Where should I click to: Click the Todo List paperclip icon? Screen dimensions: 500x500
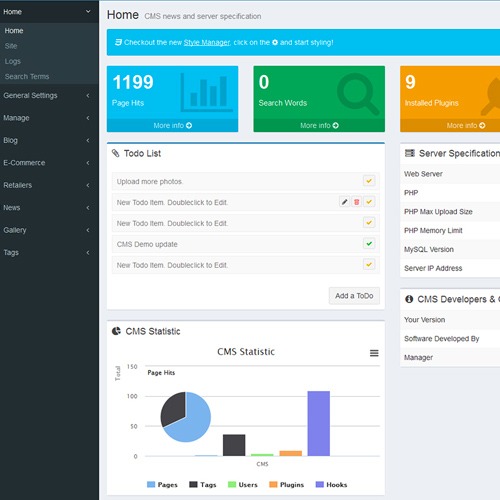pos(116,153)
